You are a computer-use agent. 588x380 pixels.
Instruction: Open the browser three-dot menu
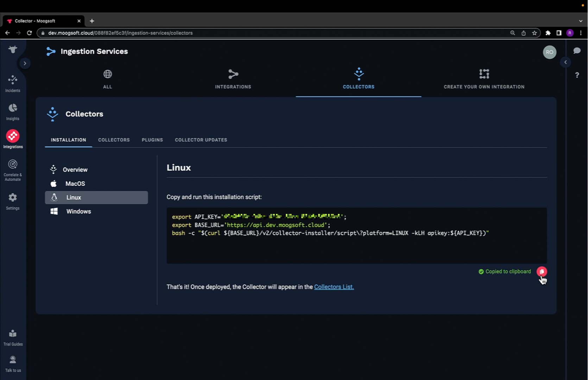coord(581,33)
